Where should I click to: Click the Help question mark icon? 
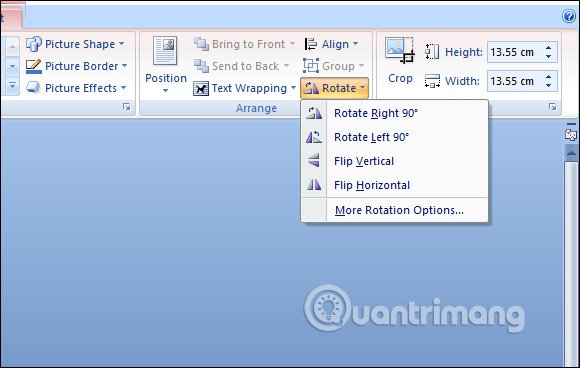[569, 16]
